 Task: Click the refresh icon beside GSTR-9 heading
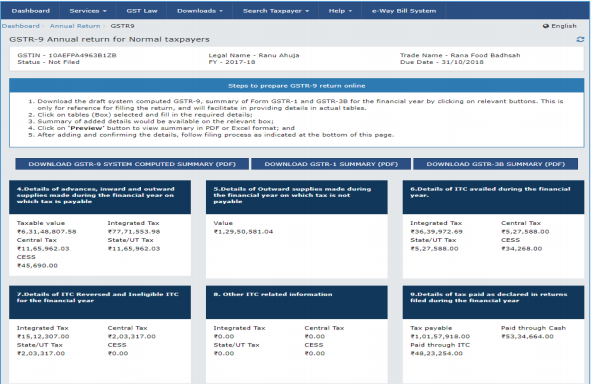coord(580,39)
